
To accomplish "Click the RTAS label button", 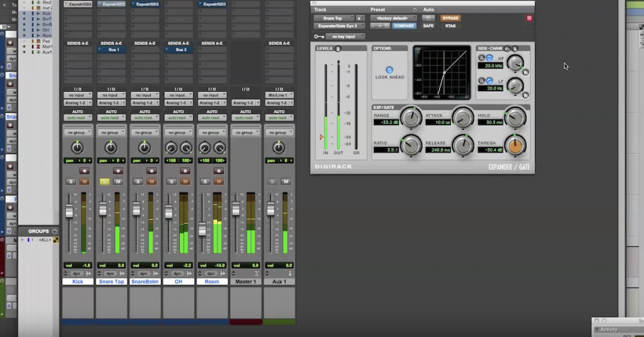I will tap(450, 26).
